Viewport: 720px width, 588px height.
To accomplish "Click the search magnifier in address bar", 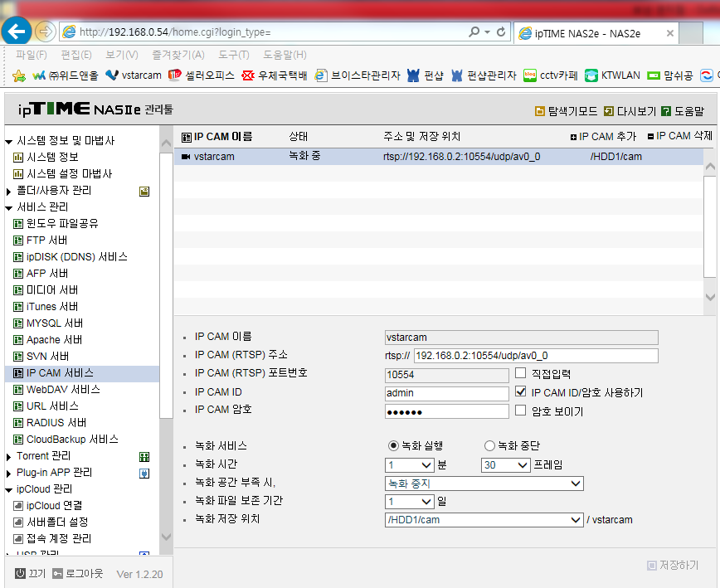I will [474, 32].
